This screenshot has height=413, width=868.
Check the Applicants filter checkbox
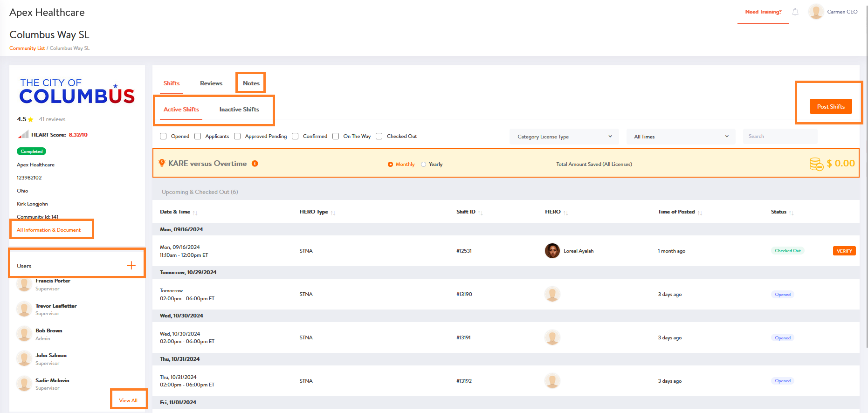pyautogui.click(x=198, y=136)
